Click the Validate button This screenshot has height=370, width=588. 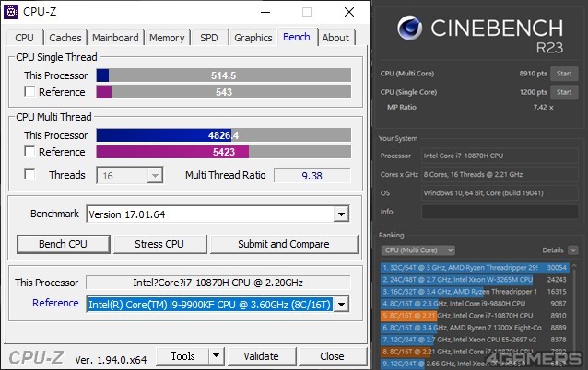coord(262,356)
